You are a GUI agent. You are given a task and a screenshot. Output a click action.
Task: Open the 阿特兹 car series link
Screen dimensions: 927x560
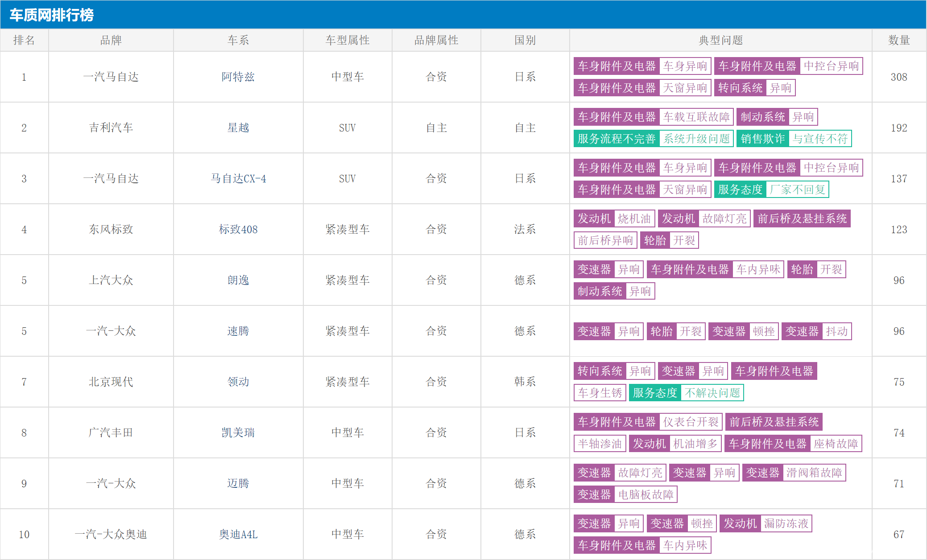[238, 77]
